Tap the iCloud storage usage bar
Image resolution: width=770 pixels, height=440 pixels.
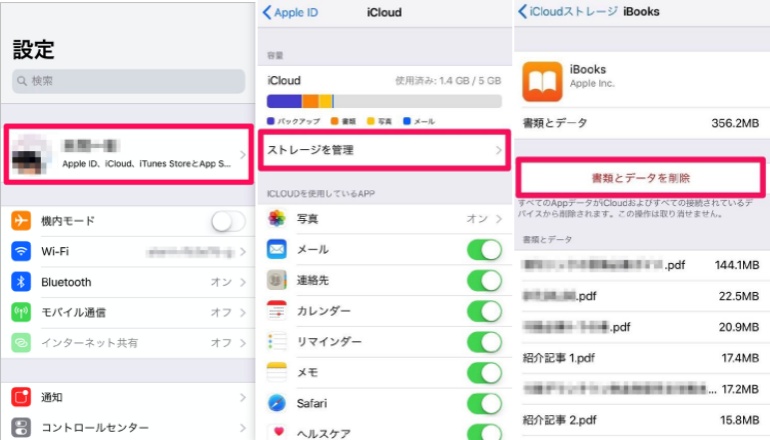pyautogui.click(x=384, y=101)
